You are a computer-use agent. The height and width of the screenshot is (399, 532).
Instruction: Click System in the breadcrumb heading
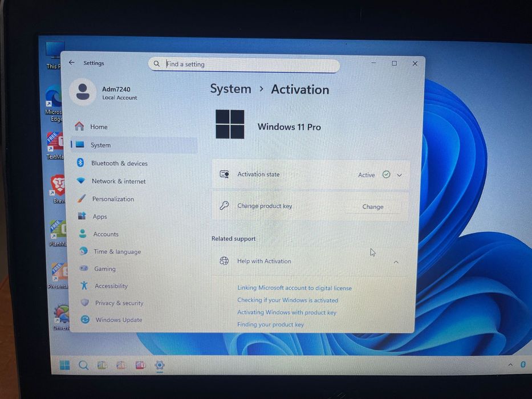231,89
